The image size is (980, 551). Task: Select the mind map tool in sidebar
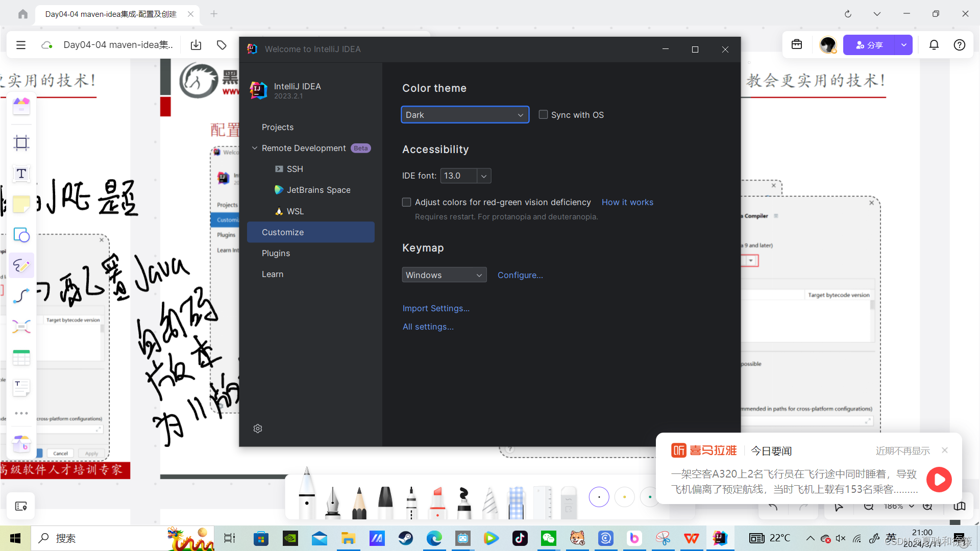click(x=21, y=327)
